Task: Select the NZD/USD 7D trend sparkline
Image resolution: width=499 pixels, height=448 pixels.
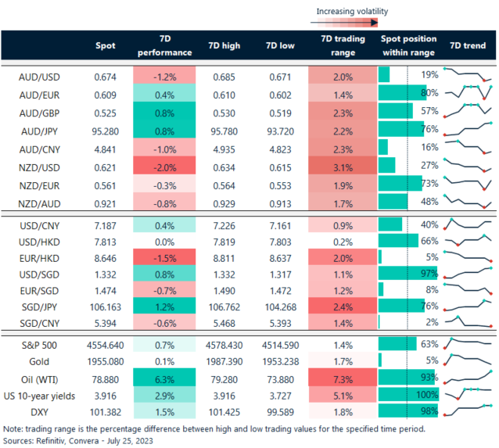Action: (468, 166)
